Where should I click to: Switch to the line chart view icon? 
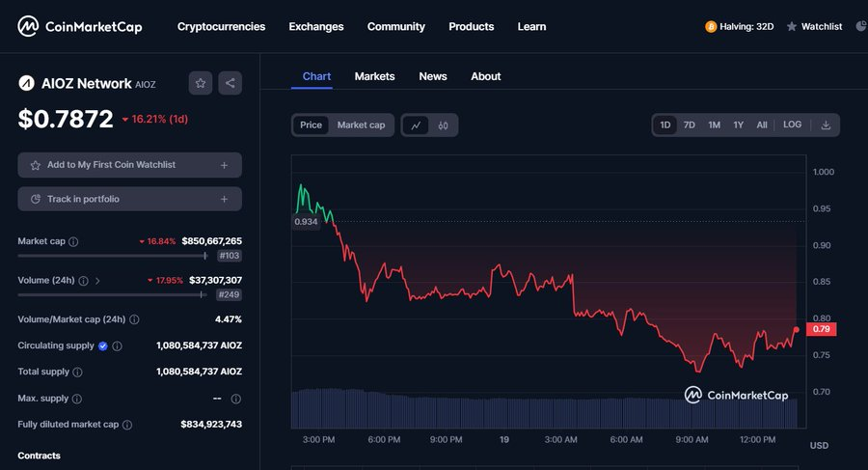(416, 125)
